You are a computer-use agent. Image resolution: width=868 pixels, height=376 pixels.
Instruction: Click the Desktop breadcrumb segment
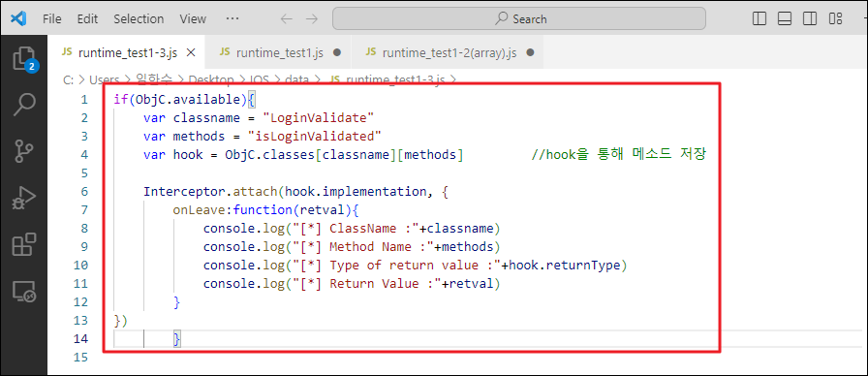(x=211, y=79)
